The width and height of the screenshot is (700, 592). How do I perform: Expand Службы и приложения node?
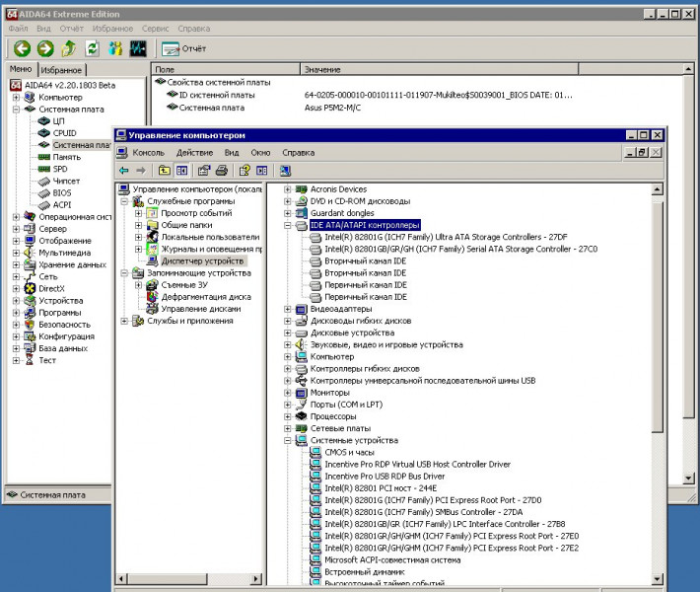click(x=124, y=321)
